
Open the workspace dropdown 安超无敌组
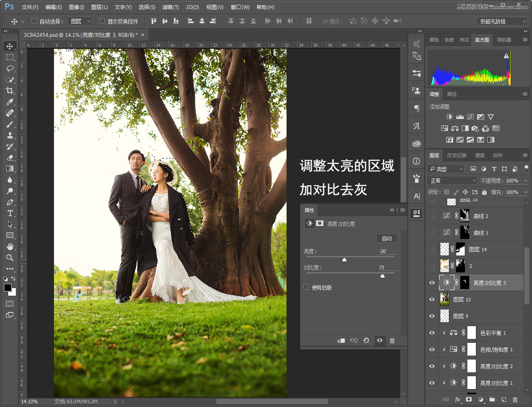[502, 21]
